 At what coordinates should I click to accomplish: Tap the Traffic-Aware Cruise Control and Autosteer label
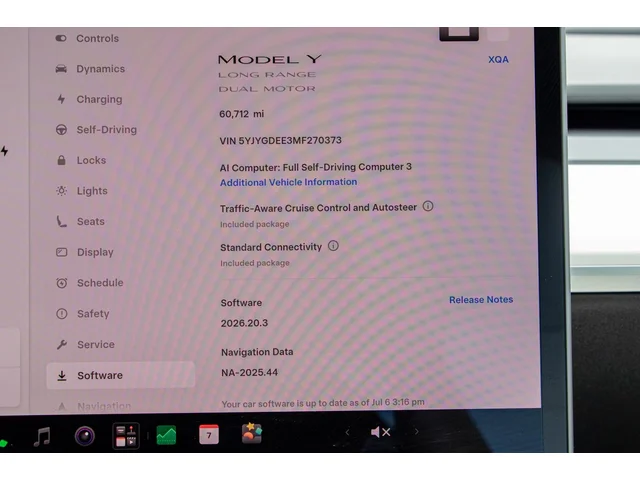(318, 208)
